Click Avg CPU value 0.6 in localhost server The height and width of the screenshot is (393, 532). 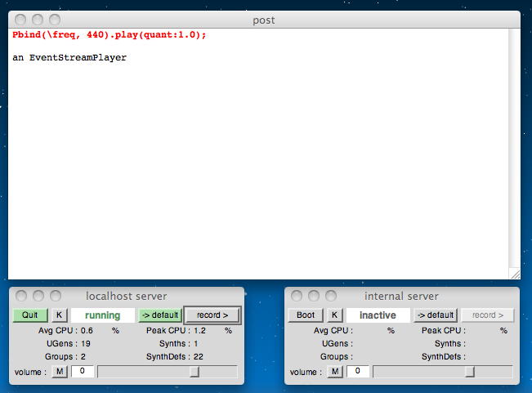coord(87,331)
